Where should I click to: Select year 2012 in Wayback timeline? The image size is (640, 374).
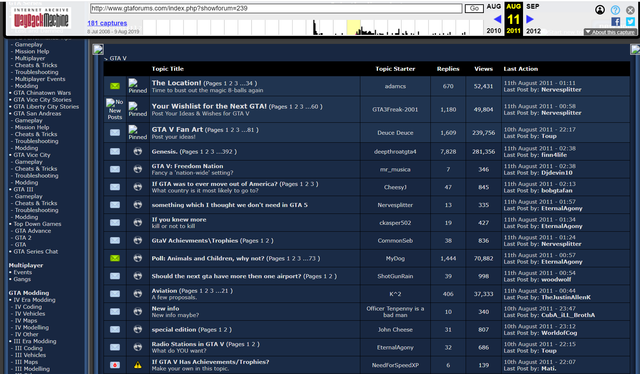click(x=533, y=31)
